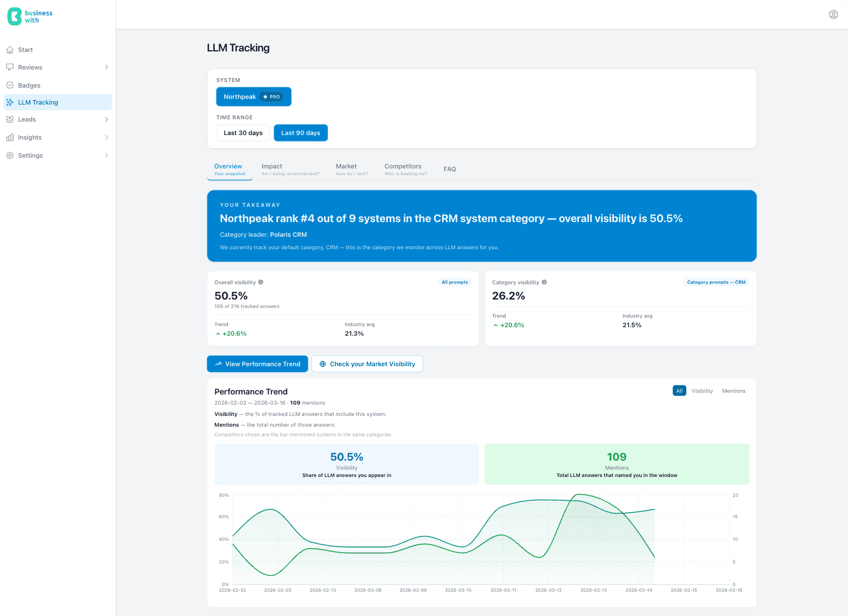This screenshot has height=616, width=848.
Task: Click the globe icon on Market Visibility button
Action: pos(323,364)
